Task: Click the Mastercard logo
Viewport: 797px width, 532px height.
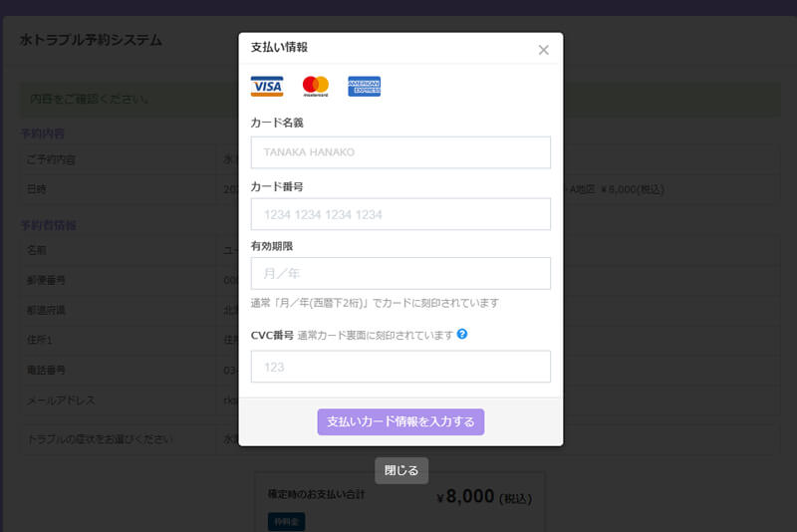Action: point(316,87)
